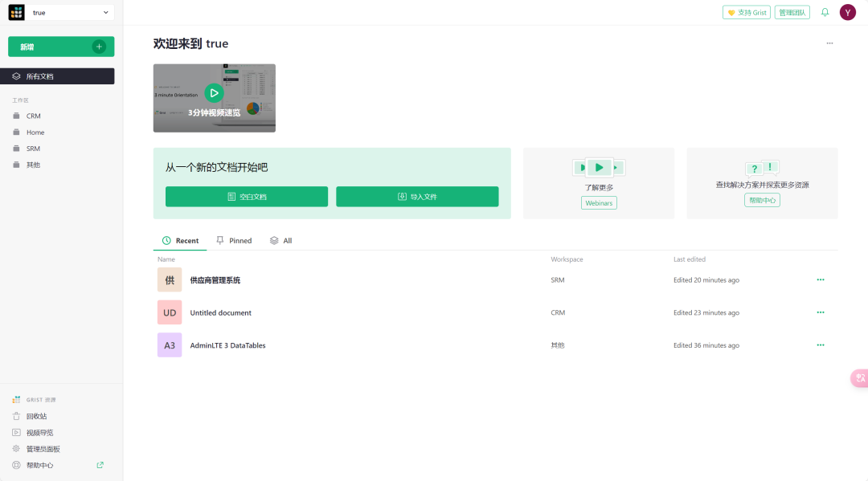Screen dimensions: 868x481
Task: Open options menu for AdminLTE 3 DataTables
Action: click(x=820, y=345)
